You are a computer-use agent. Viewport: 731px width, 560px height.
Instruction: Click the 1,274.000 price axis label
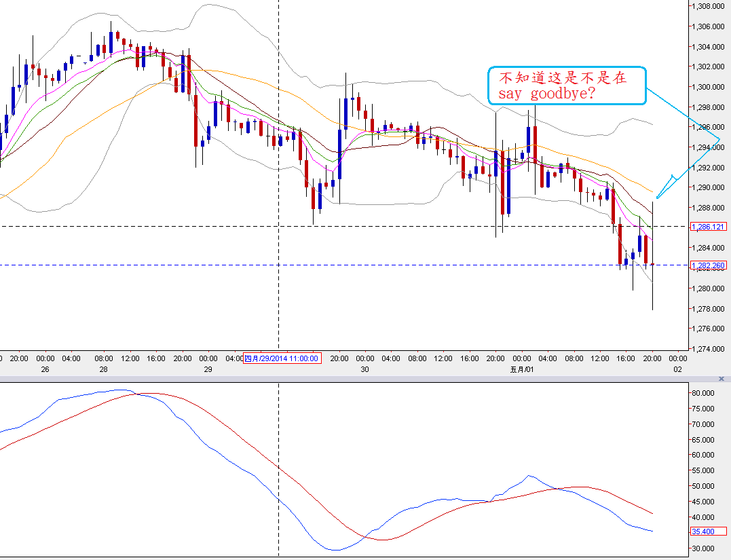708,348
